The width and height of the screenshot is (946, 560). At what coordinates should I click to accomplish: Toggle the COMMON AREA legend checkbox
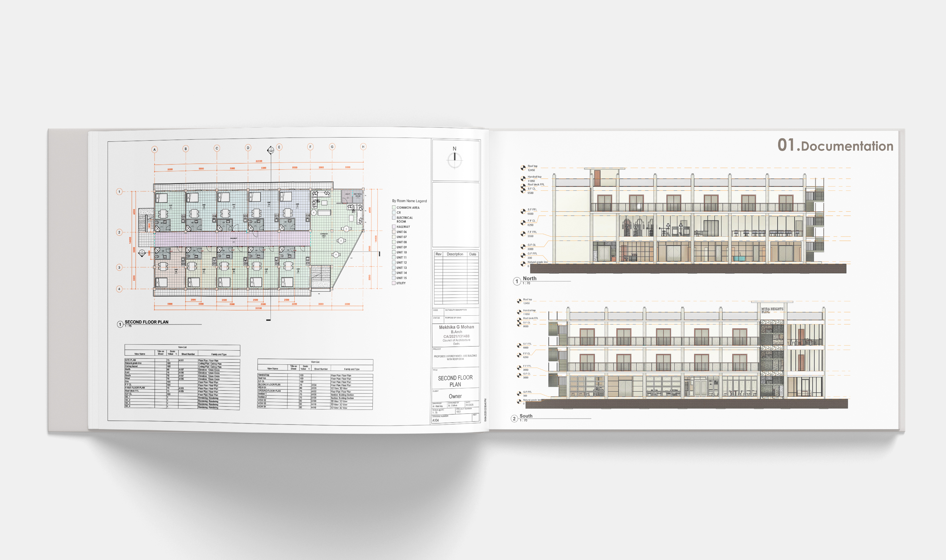click(x=394, y=208)
